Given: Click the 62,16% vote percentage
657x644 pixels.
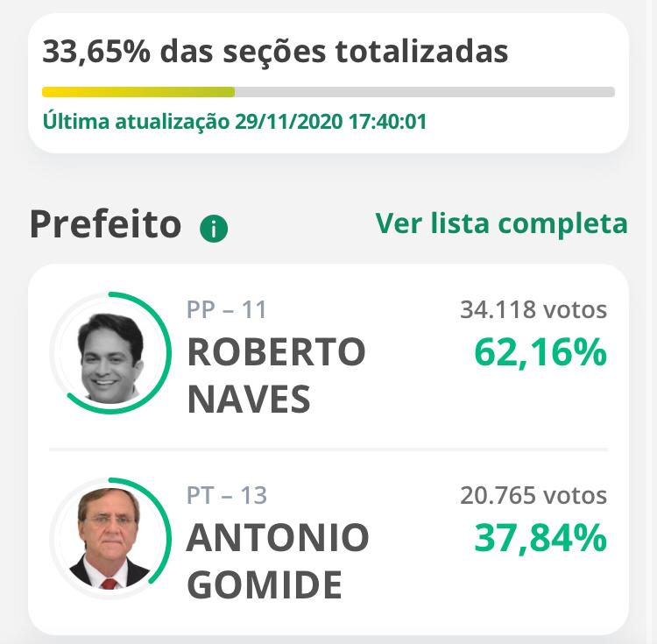Looking at the screenshot, I should point(540,353).
